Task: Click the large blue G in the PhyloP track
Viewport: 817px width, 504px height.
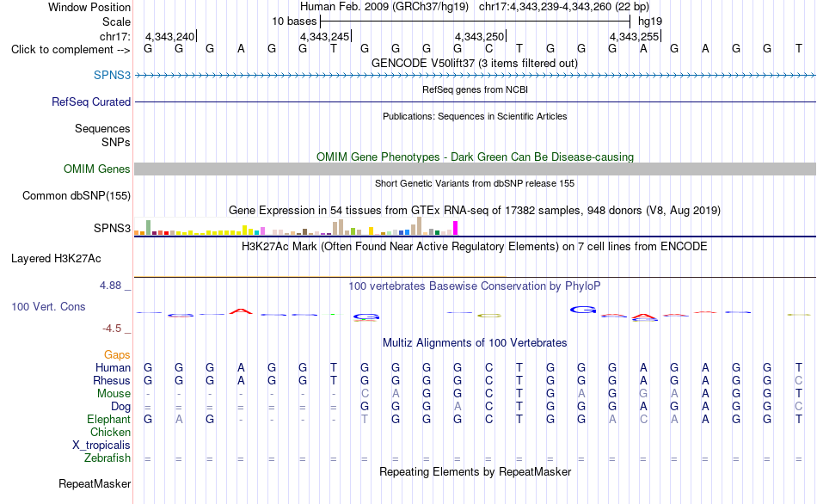Action: [x=582, y=310]
